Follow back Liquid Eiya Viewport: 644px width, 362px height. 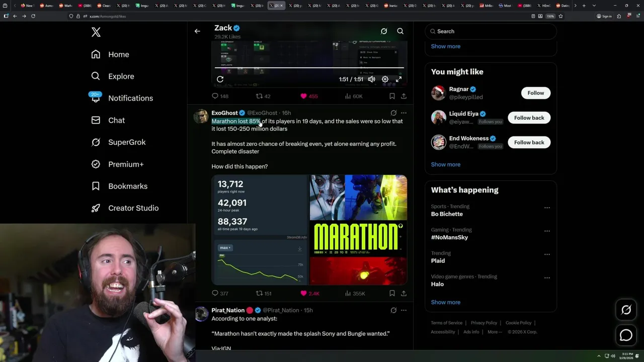pyautogui.click(x=529, y=118)
